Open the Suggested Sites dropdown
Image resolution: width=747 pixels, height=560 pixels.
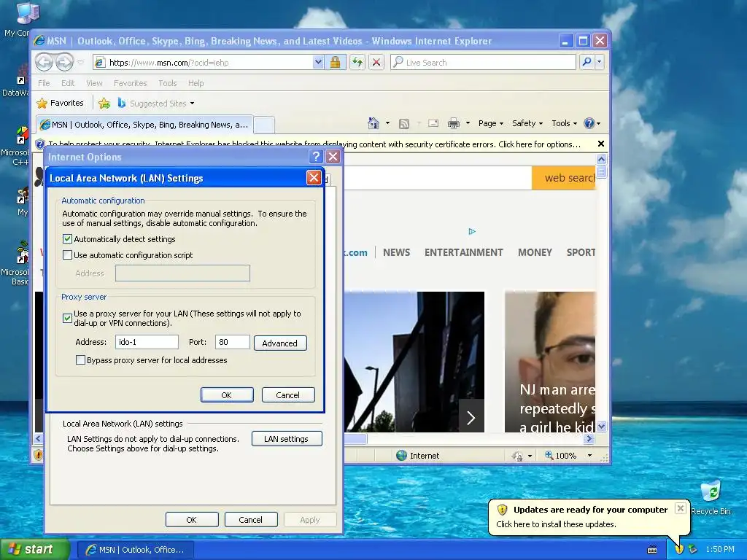[192, 104]
